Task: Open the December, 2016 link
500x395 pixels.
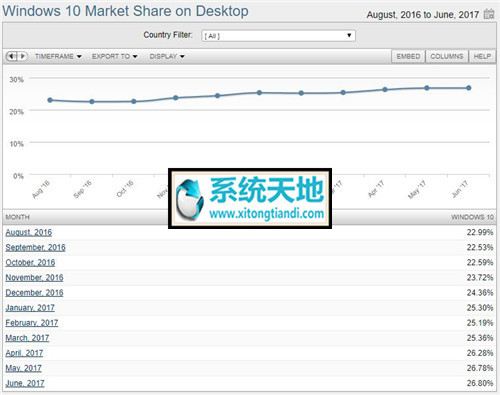Action: point(34,293)
